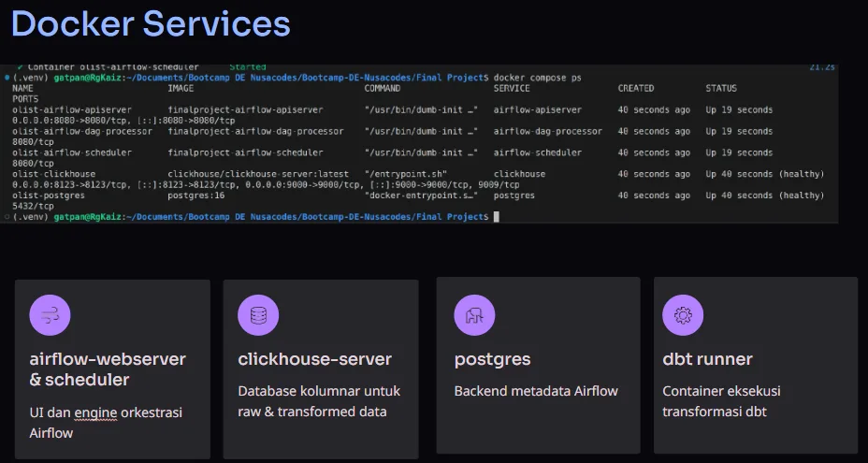
Task: Click service name 'airflow-scheduler' in SERVICE column
Action: (538, 152)
